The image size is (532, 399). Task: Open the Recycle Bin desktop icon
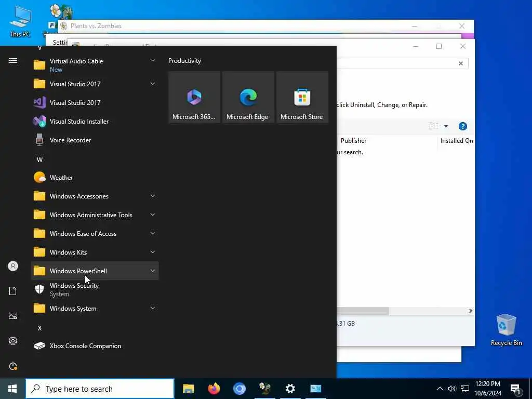(x=506, y=329)
